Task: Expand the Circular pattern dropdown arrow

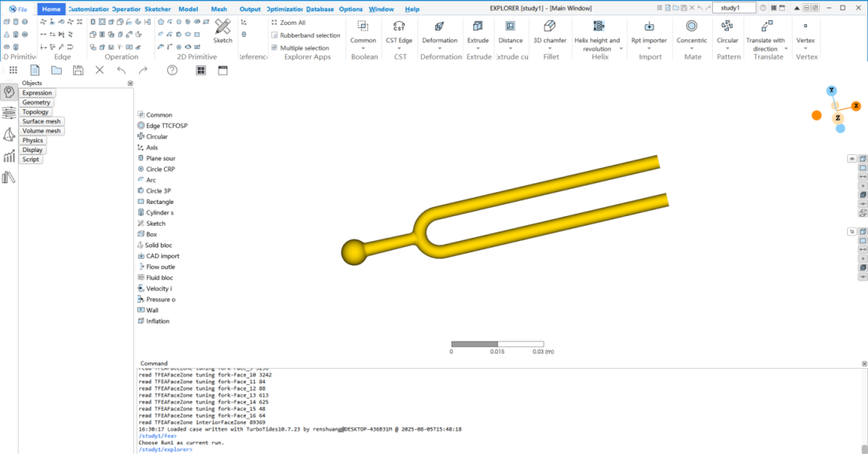Action: [727, 48]
